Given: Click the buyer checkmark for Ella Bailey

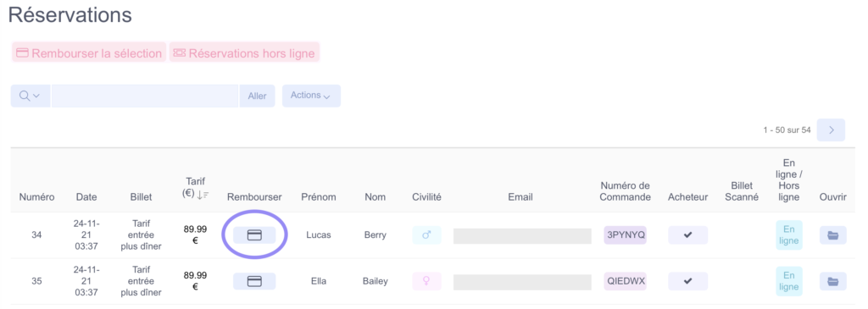Looking at the screenshot, I should click(687, 281).
